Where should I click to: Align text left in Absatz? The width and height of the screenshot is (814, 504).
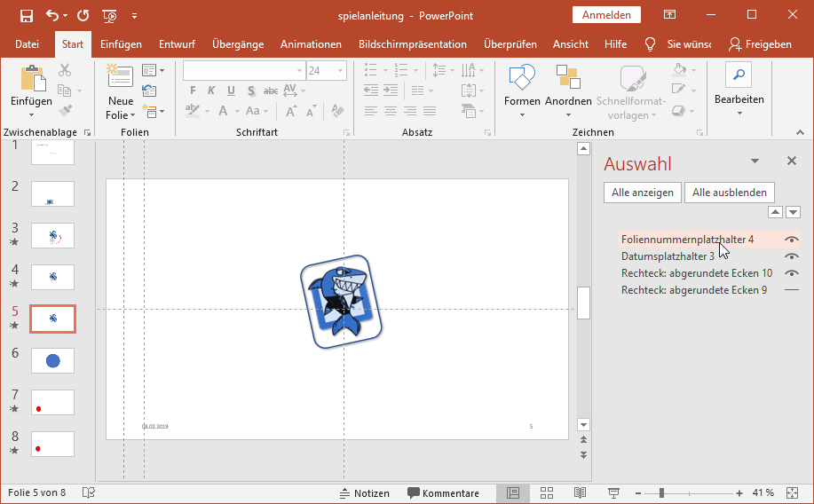click(x=371, y=111)
